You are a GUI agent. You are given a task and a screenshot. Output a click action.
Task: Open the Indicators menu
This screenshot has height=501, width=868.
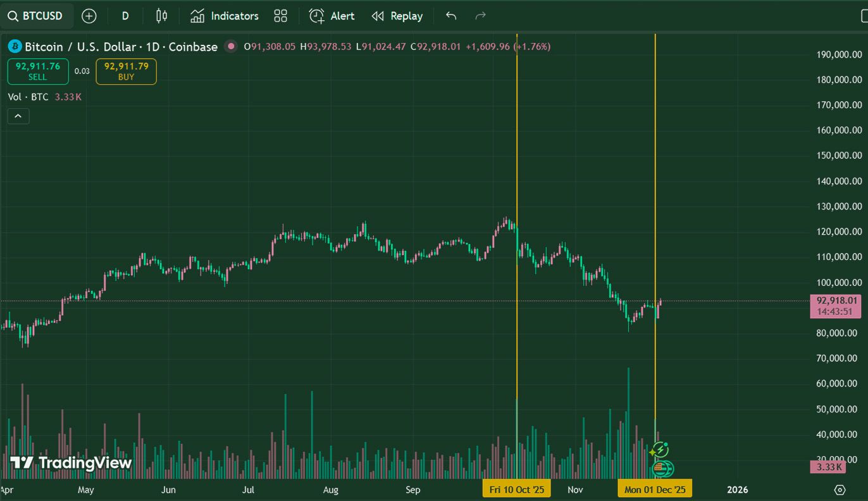click(225, 16)
